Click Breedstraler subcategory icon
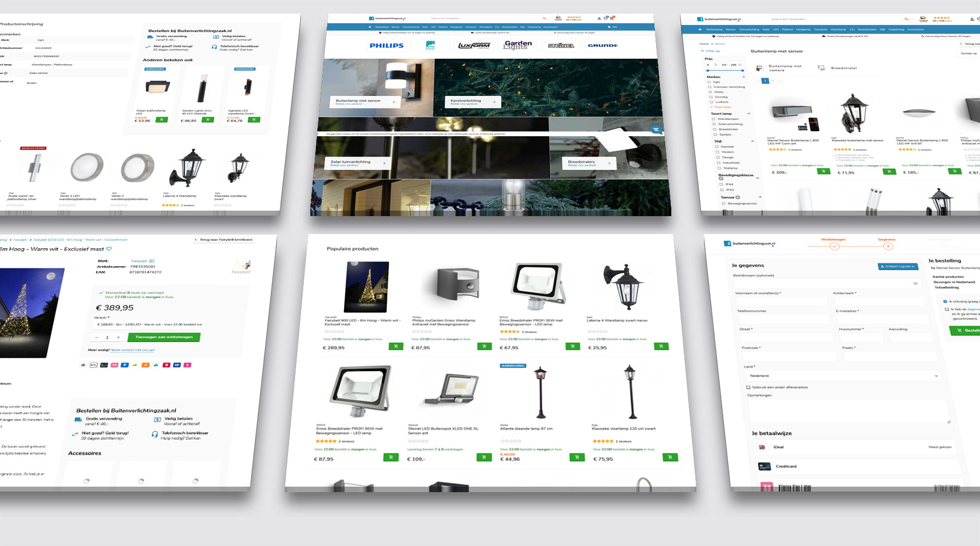 [x=822, y=68]
